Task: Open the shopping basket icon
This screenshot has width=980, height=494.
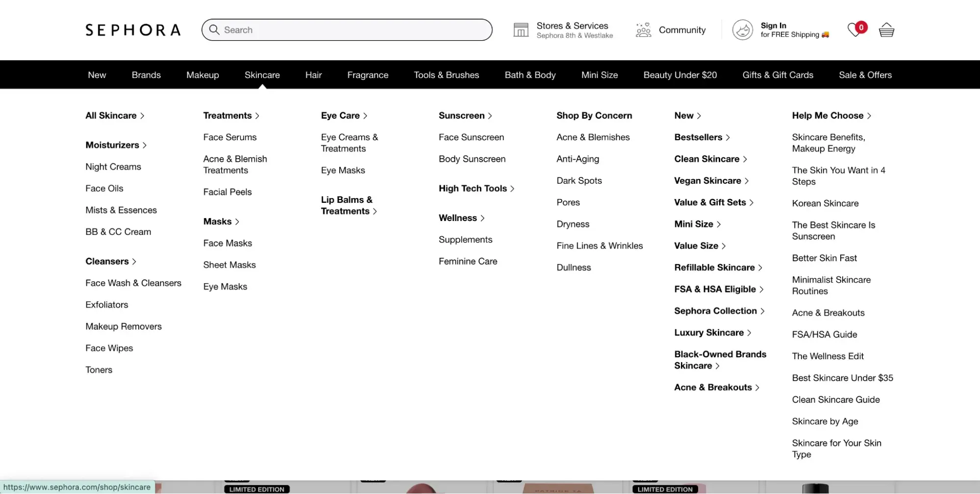Action: [886, 30]
